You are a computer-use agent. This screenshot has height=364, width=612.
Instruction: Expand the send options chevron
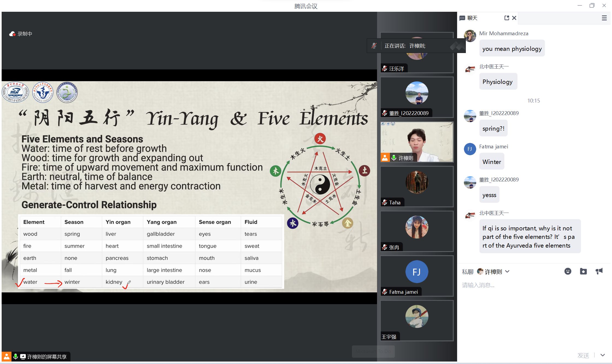[x=603, y=355]
